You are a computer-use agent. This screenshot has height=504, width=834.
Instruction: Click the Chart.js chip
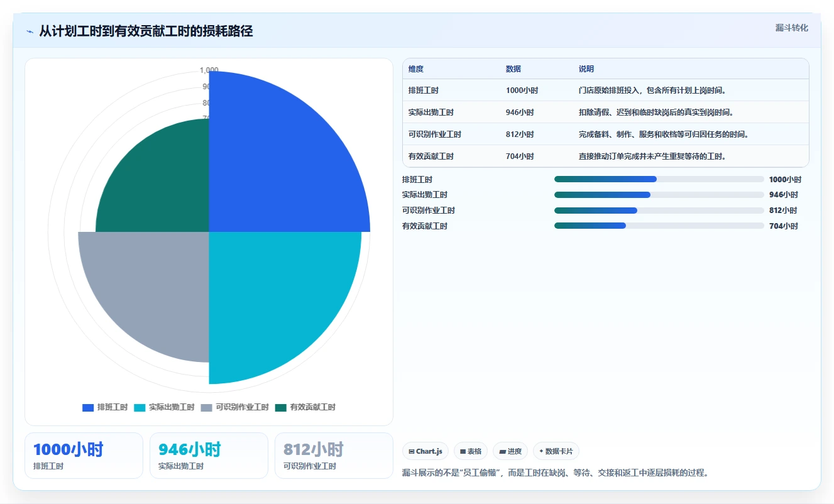tap(425, 451)
